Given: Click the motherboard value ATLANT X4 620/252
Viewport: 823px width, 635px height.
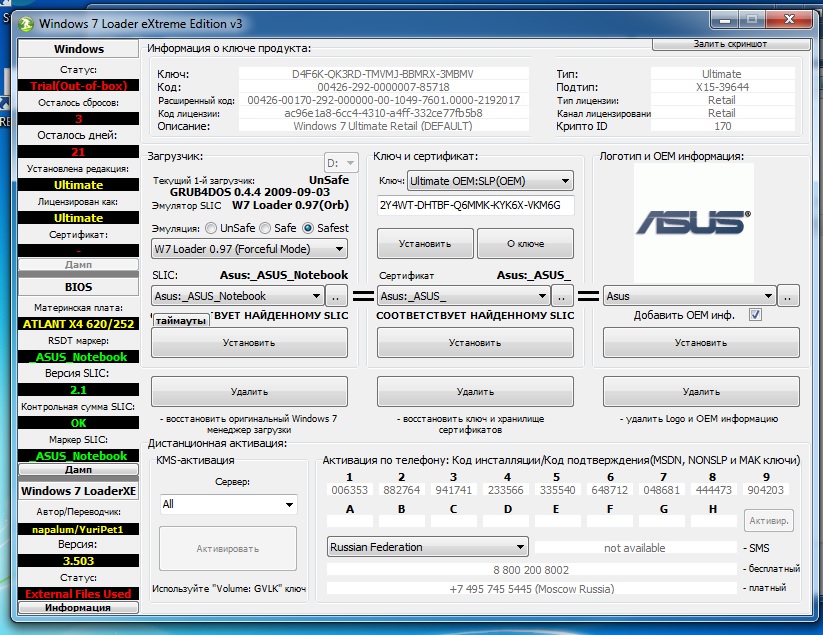Looking at the screenshot, I should tap(78, 324).
